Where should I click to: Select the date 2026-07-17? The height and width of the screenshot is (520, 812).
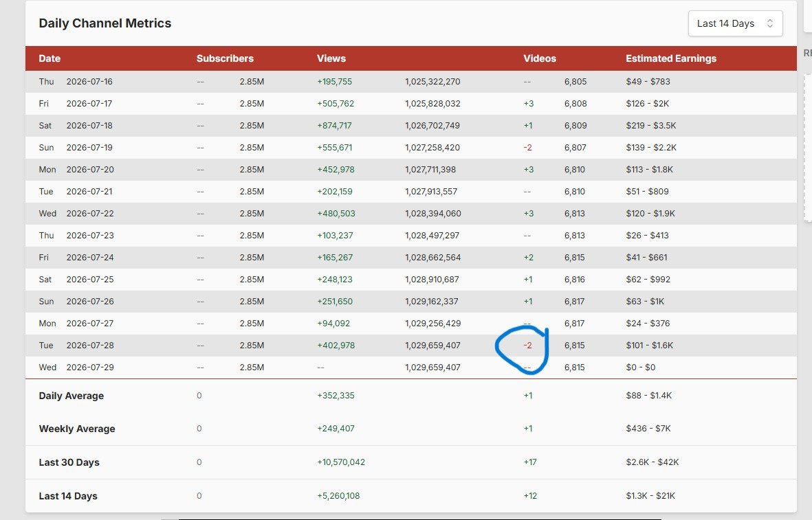pyautogui.click(x=89, y=104)
